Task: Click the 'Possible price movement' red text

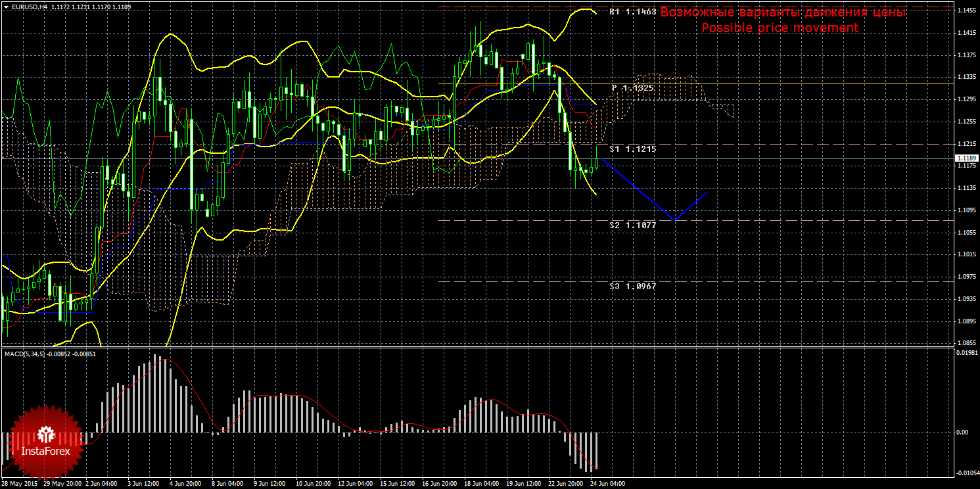Action: 780,28
